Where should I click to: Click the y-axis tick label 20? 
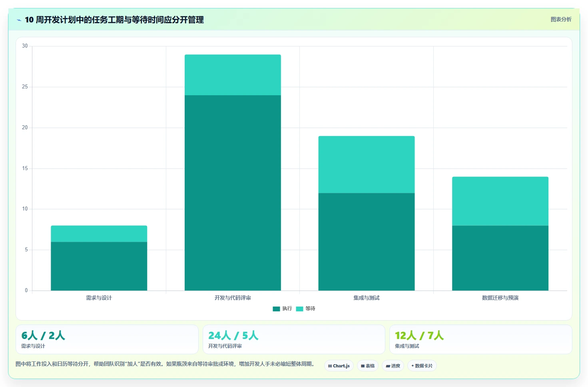click(x=25, y=128)
